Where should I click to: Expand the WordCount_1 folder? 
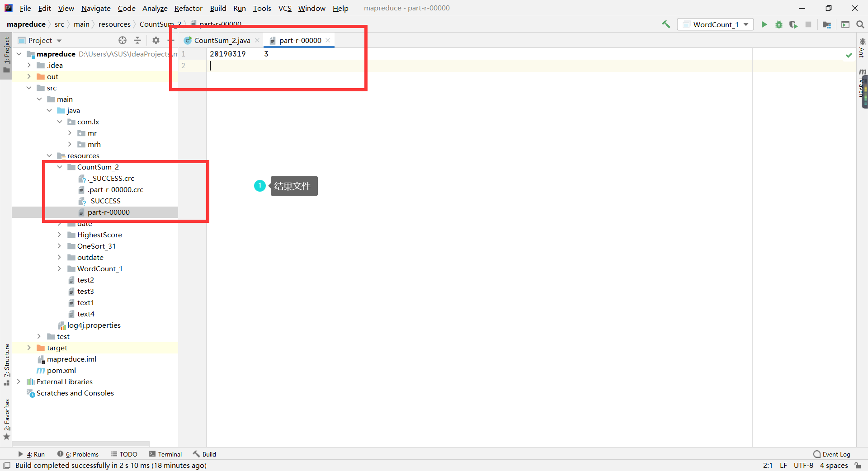[59, 268]
